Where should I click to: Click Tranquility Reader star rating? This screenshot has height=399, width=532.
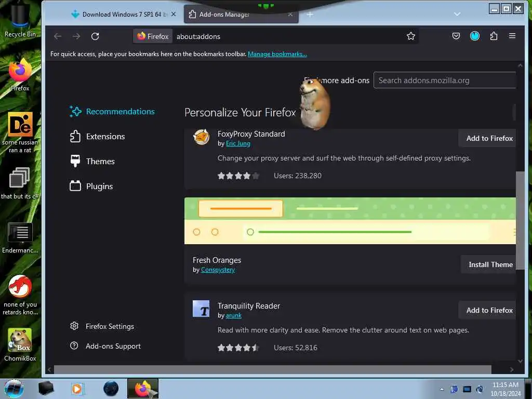pos(238,348)
